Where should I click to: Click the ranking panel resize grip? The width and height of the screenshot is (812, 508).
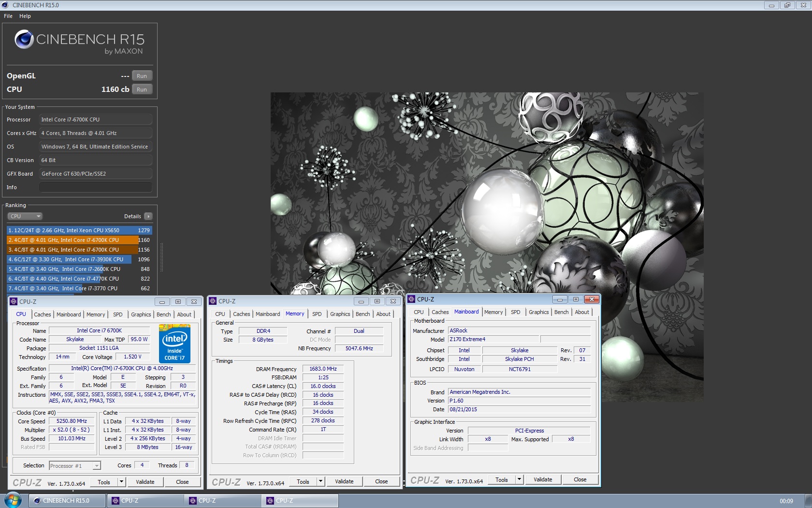click(161, 256)
